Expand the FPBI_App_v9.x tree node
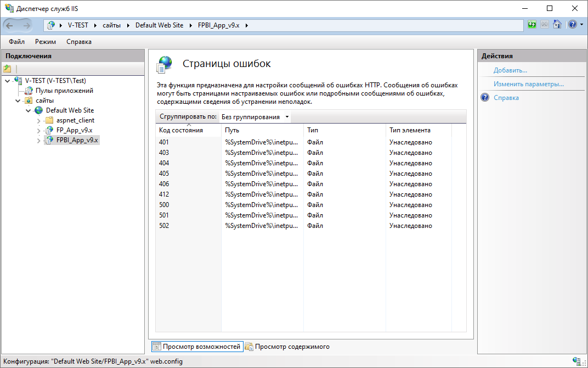 (x=38, y=141)
